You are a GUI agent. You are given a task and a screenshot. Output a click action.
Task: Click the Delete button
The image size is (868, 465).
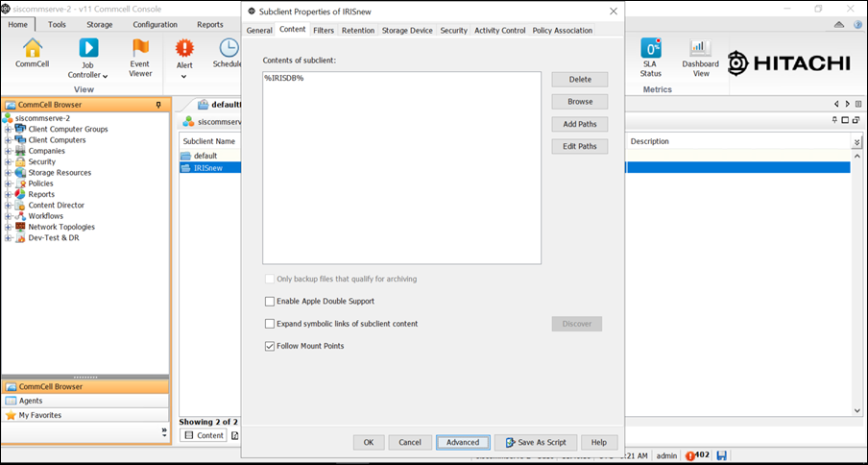[580, 80]
